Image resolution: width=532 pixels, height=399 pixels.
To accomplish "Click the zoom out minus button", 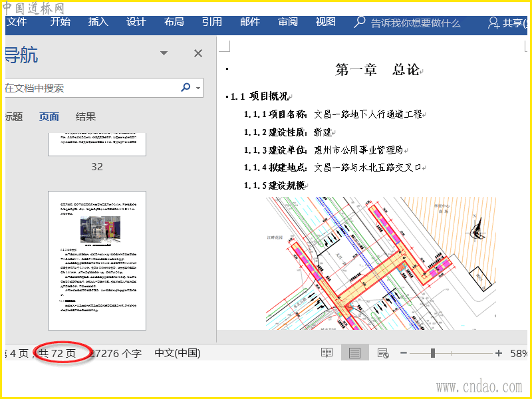I will pyautogui.click(x=402, y=353).
